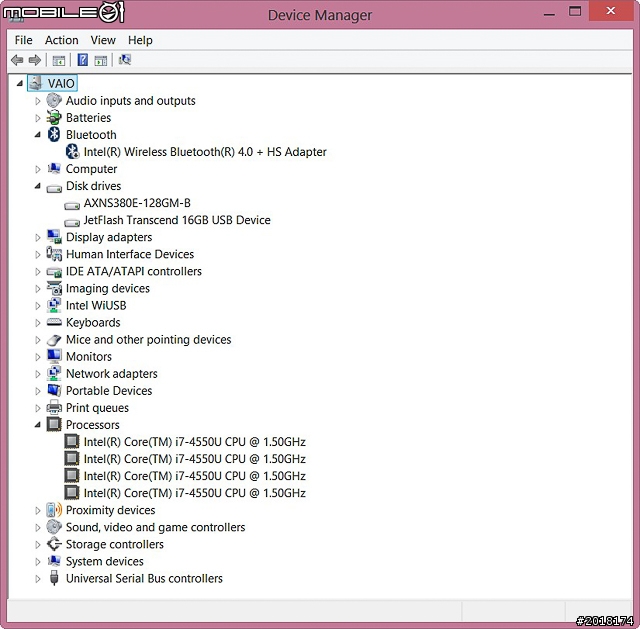This screenshot has height=629, width=640.
Task: Select the last Intel Core i7-4550U processor entry
Action: (195, 493)
